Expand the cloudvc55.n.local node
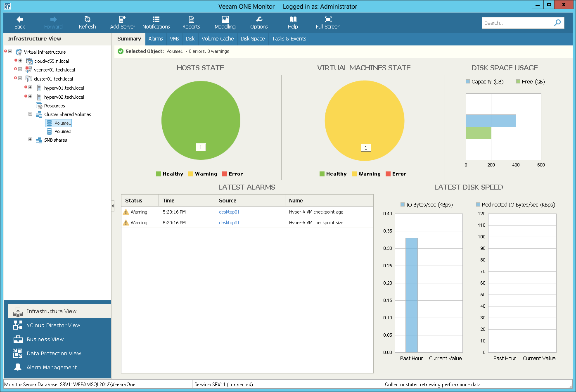Image resolution: width=576 pixels, height=392 pixels. pos(20,61)
